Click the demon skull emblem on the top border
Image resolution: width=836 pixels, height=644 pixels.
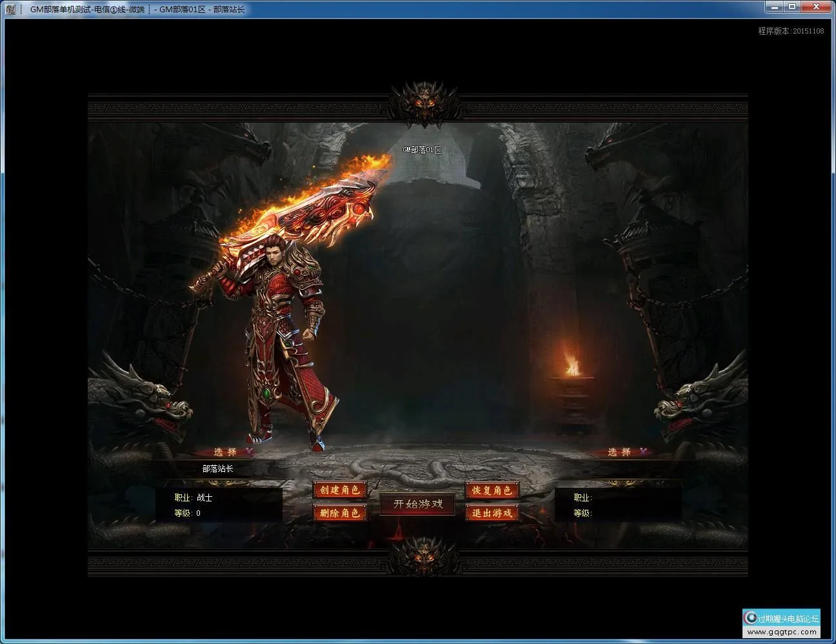pyautogui.click(x=424, y=102)
